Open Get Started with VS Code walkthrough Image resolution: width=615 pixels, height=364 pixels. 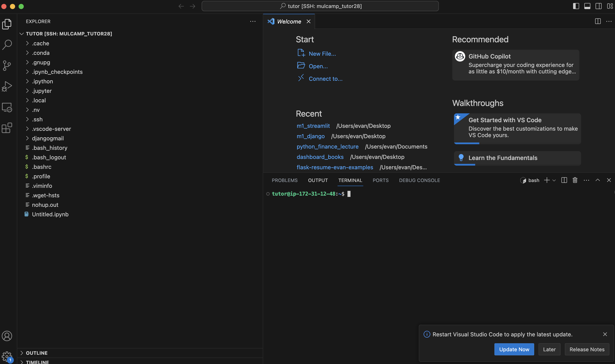[x=517, y=128]
